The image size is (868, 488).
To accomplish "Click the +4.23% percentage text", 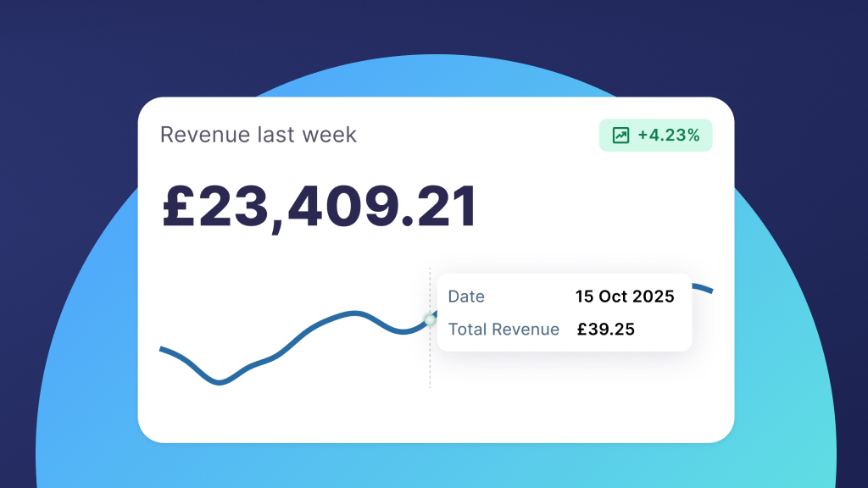I will pos(669,136).
